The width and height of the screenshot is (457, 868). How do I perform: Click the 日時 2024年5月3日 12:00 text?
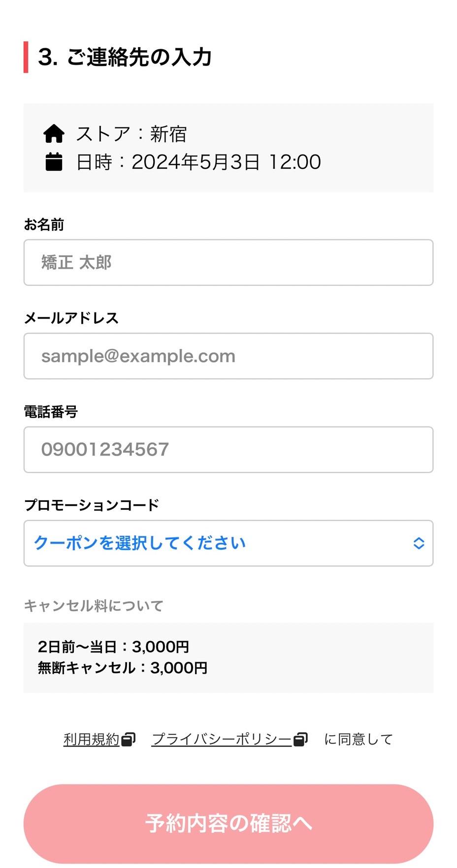pyautogui.click(x=198, y=162)
